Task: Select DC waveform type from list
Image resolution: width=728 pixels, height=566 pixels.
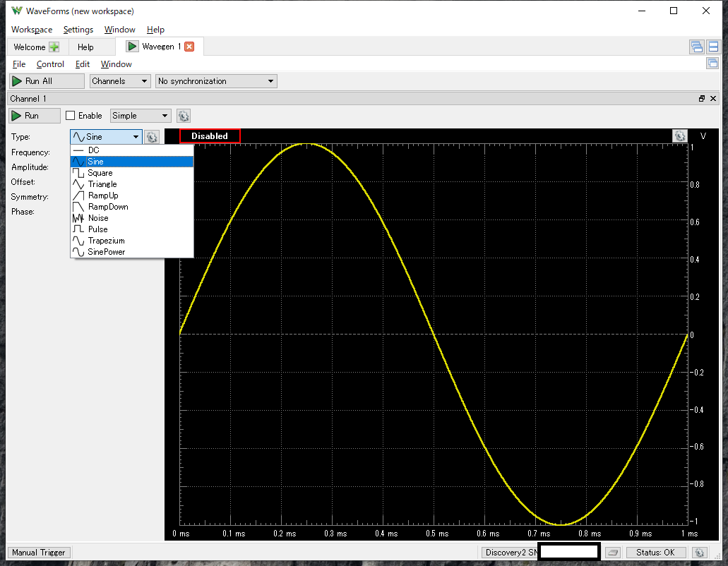Action: (x=132, y=150)
